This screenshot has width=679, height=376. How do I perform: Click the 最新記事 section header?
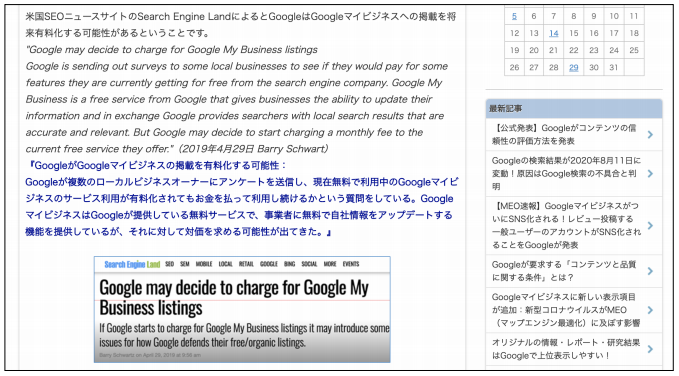pos(574,109)
